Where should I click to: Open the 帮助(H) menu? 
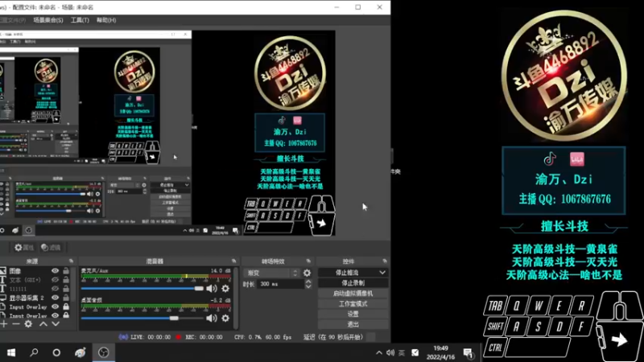[x=106, y=20]
